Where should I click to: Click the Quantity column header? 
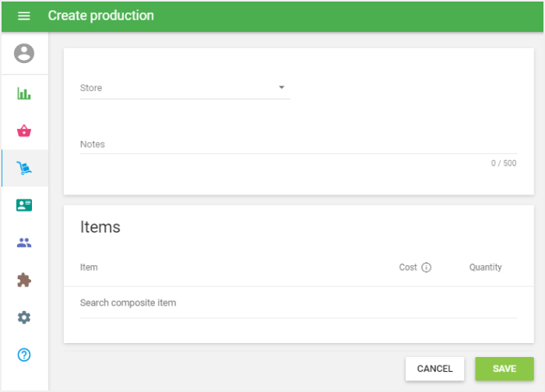click(486, 268)
